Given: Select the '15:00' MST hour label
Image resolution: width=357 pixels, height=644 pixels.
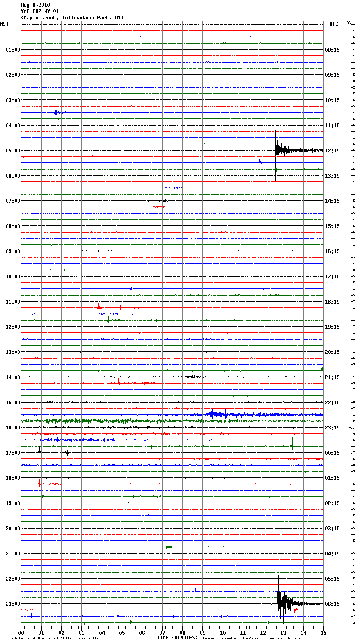Looking at the screenshot, I should (x=13, y=403).
